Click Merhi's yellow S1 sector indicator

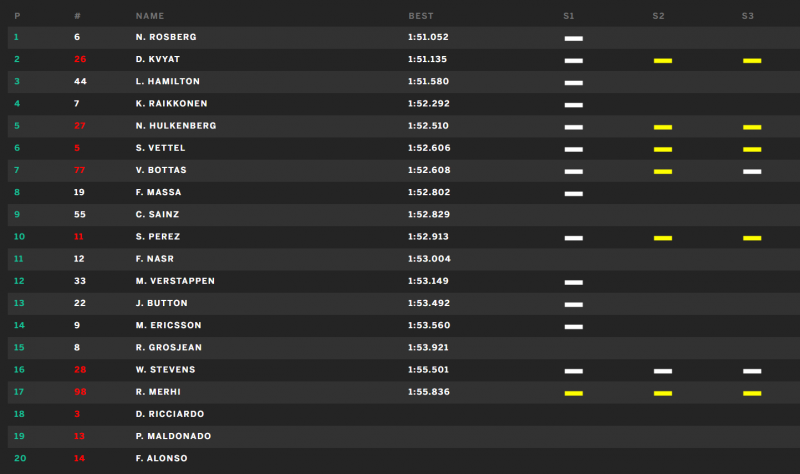(573, 393)
